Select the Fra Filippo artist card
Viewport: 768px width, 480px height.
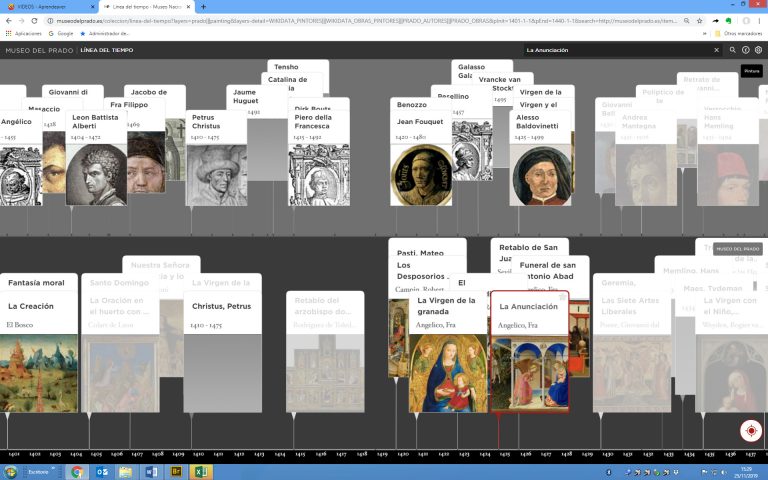[133, 104]
